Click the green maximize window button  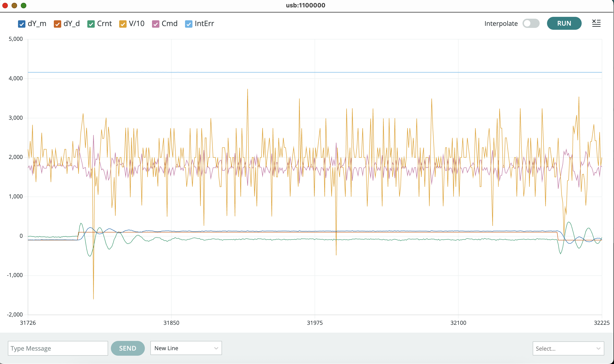tap(24, 5)
